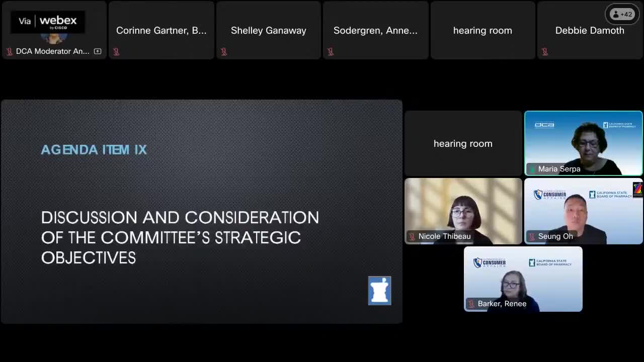Click the muted mic icon beside Barker, Renee

point(471,304)
